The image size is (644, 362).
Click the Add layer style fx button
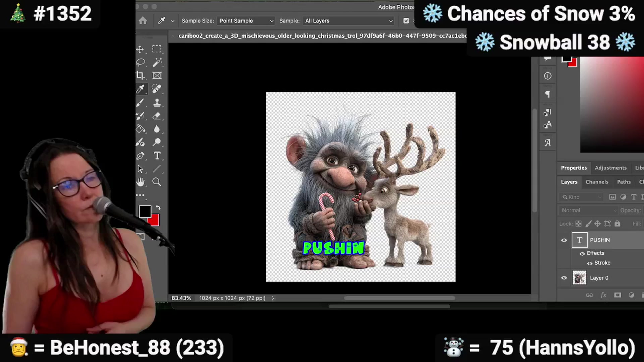(603, 295)
